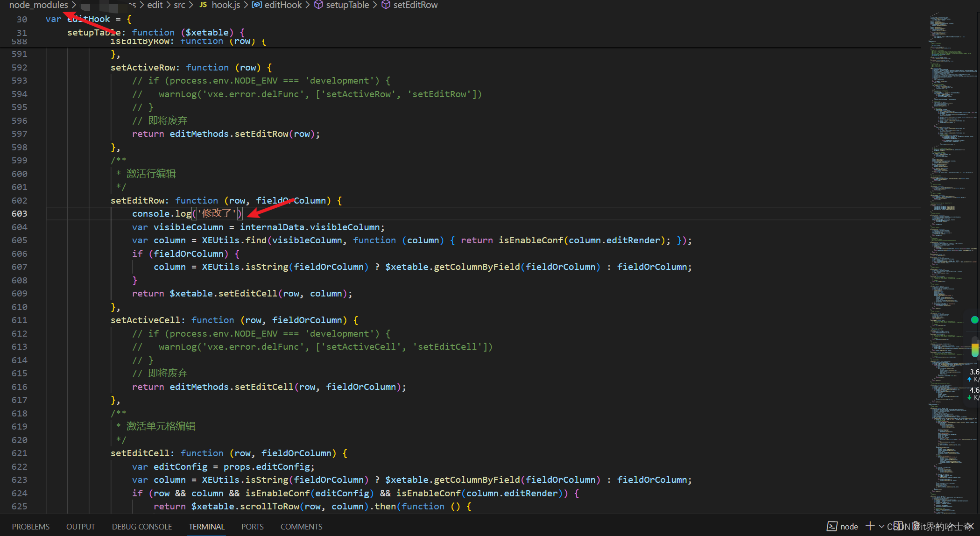Viewport: 980px width, 536px height.
Task: Open the COMMENTS panel tab
Action: click(x=301, y=526)
